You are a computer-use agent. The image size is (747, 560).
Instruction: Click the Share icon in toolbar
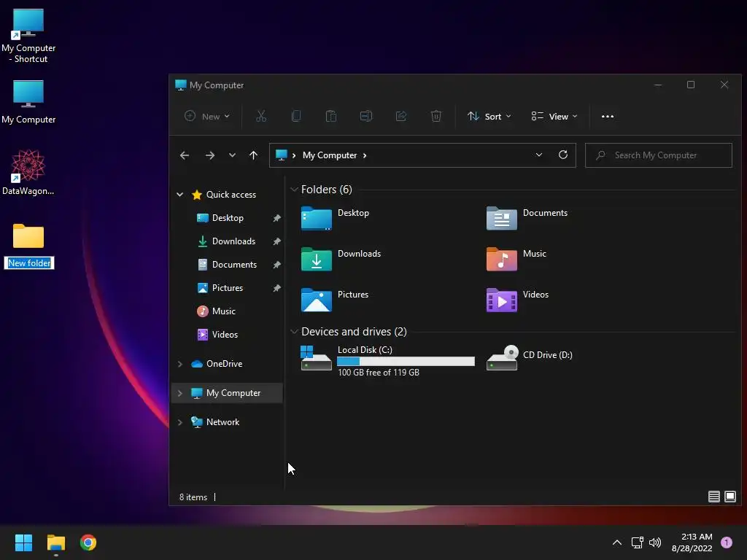point(401,116)
